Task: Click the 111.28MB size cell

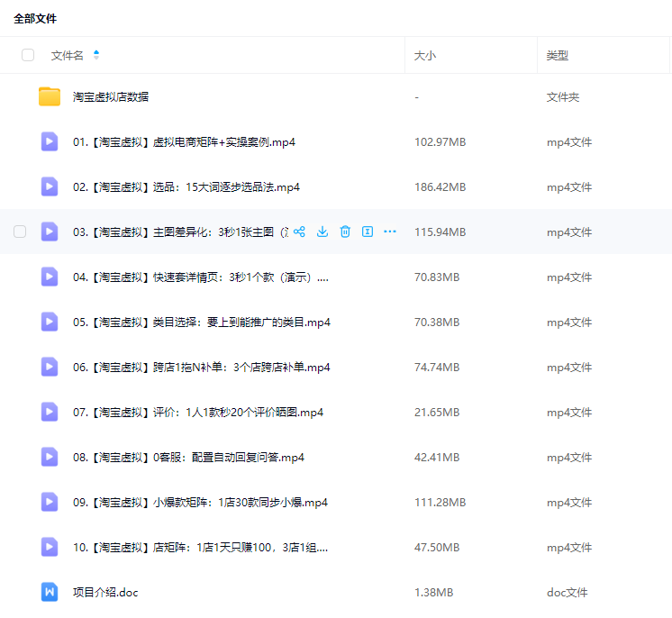Action: pos(440,502)
